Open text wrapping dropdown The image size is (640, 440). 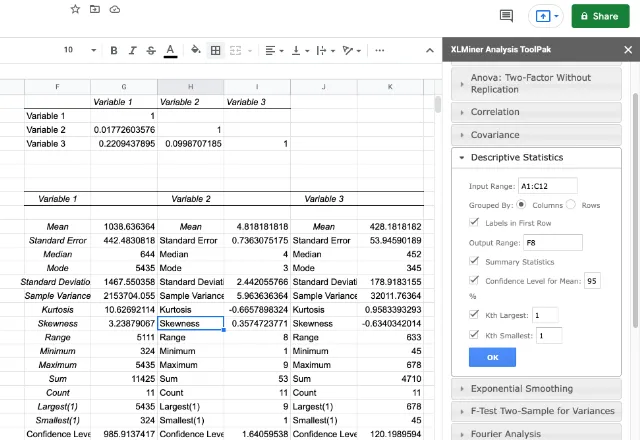click(326, 51)
